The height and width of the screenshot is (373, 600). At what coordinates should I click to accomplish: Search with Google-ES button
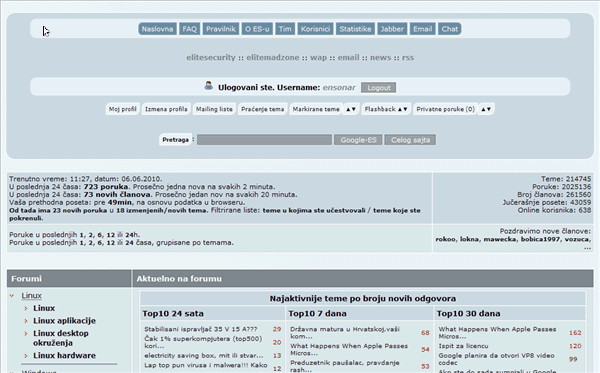[359, 140]
